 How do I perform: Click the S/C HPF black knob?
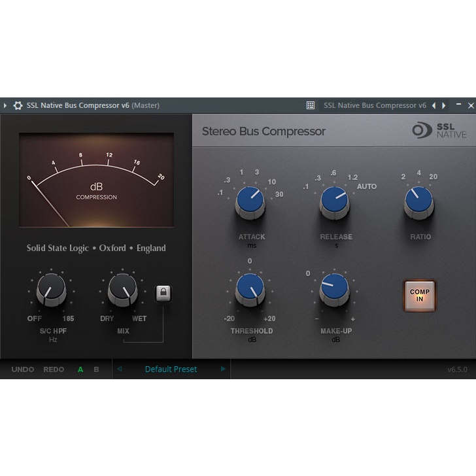[51, 289]
